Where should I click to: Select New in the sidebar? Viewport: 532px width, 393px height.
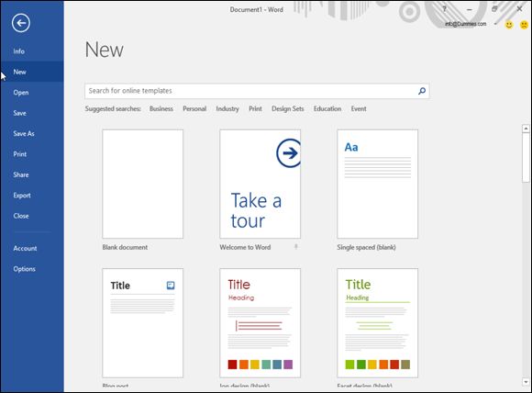pyautogui.click(x=32, y=72)
